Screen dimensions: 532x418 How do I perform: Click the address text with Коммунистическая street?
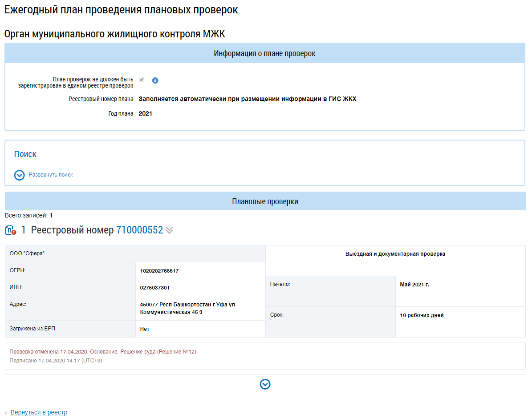click(x=187, y=308)
